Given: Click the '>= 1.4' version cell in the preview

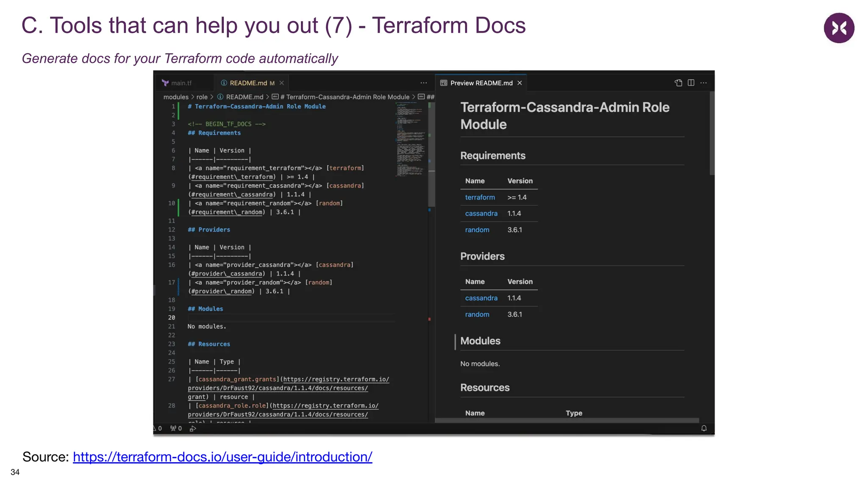Looking at the screenshot, I should coord(517,197).
